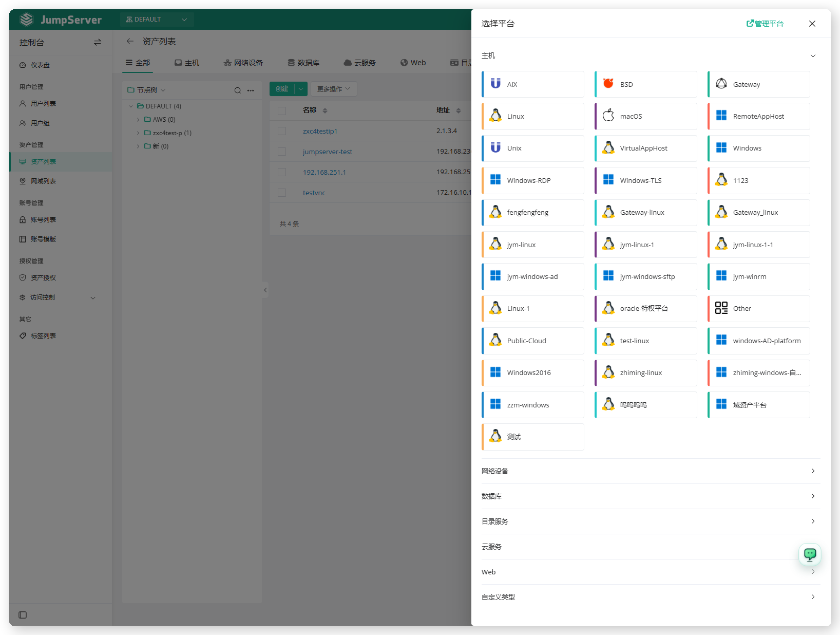Pick the VirtualAppHost penguin icon
The height and width of the screenshot is (635, 840).
(608, 148)
